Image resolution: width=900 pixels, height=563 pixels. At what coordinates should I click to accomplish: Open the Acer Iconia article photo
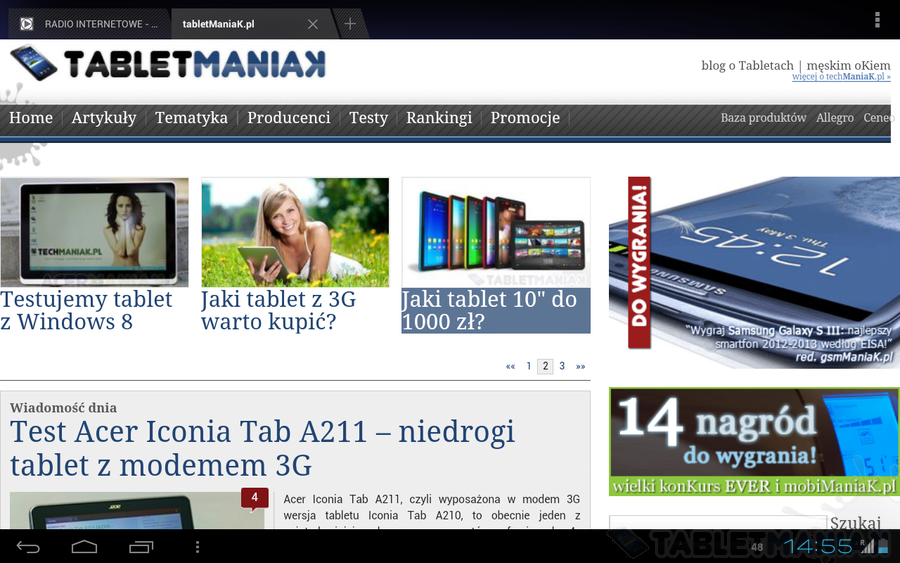coord(137,510)
